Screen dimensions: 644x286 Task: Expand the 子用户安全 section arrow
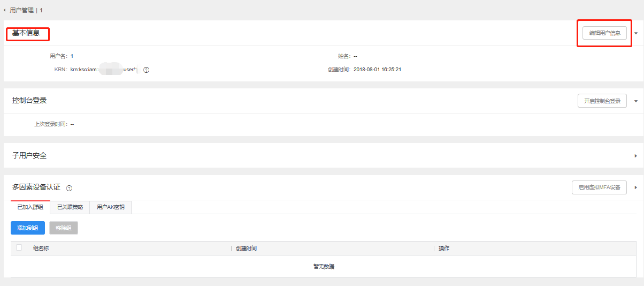pyautogui.click(x=636, y=155)
